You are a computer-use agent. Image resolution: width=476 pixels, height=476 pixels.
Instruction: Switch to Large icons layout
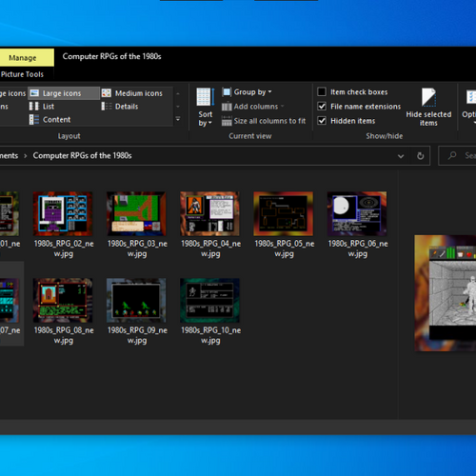tap(64, 93)
